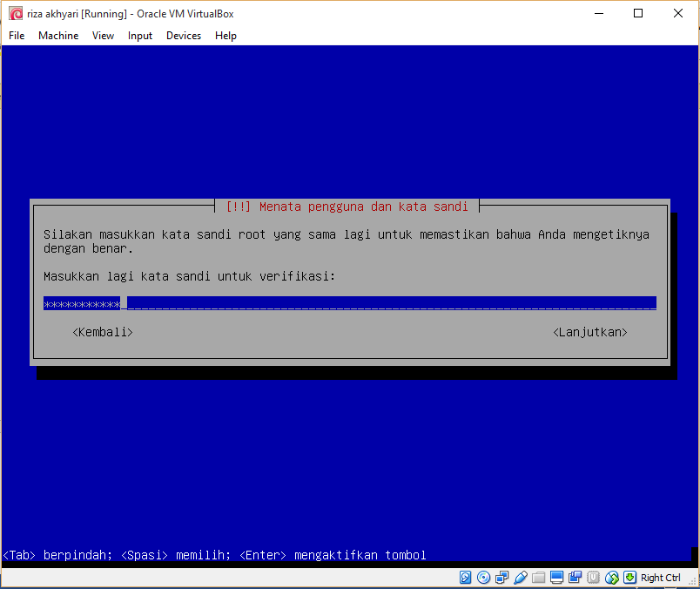Open the Help menu
This screenshot has width=700, height=589.
[x=225, y=36]
